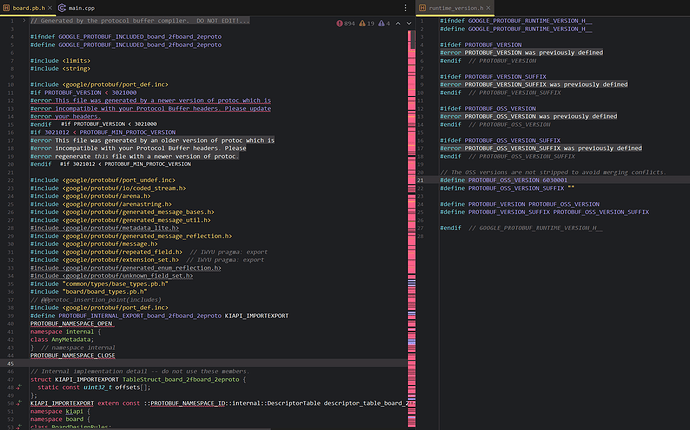Click the include of metadata_lite.h line
Viewport: 690px width, 430px height.
(105, 228)
